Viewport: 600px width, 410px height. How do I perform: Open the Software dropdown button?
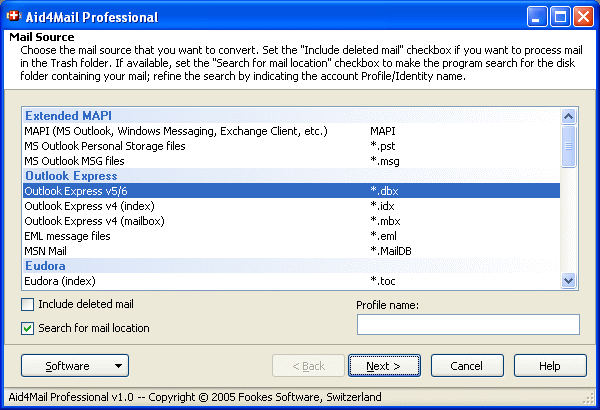74,366
